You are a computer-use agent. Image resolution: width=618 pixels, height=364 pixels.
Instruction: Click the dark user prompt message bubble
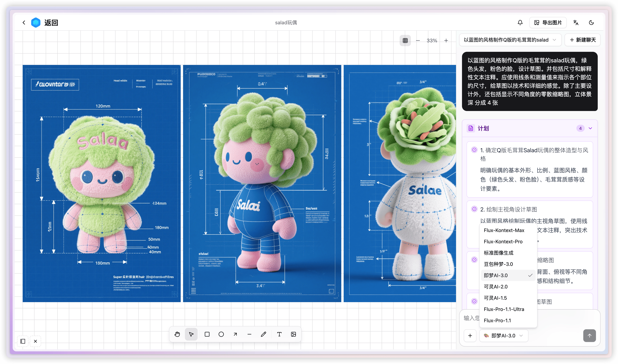coord(530,81)
